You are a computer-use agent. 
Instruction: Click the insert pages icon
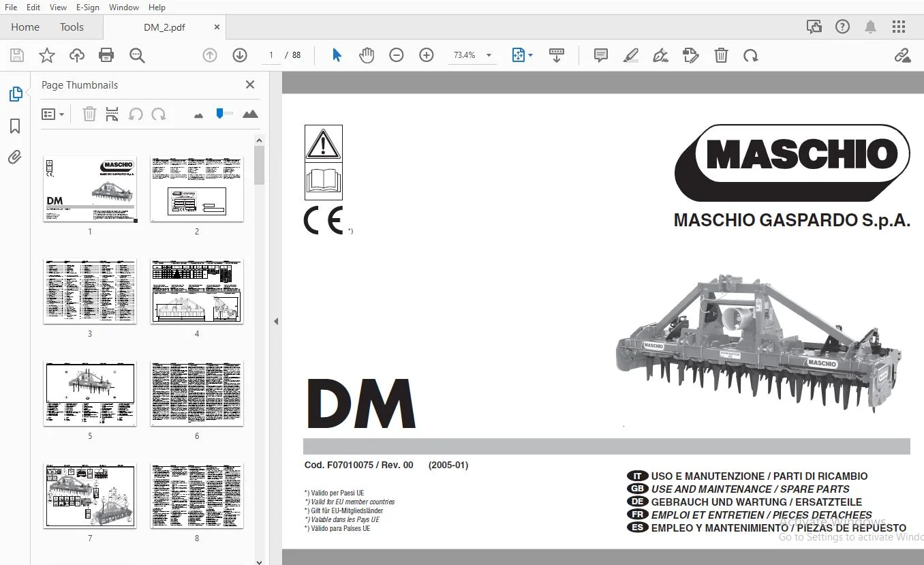coord(112,114)
